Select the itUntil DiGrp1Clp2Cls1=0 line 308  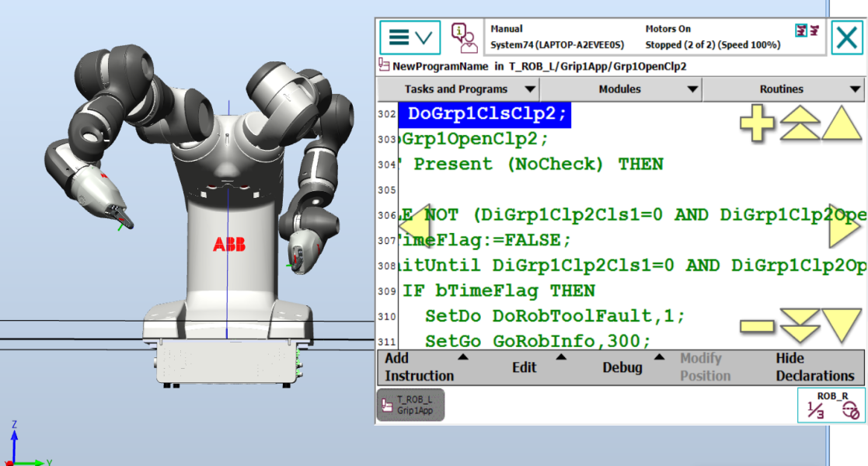point(631,266)
